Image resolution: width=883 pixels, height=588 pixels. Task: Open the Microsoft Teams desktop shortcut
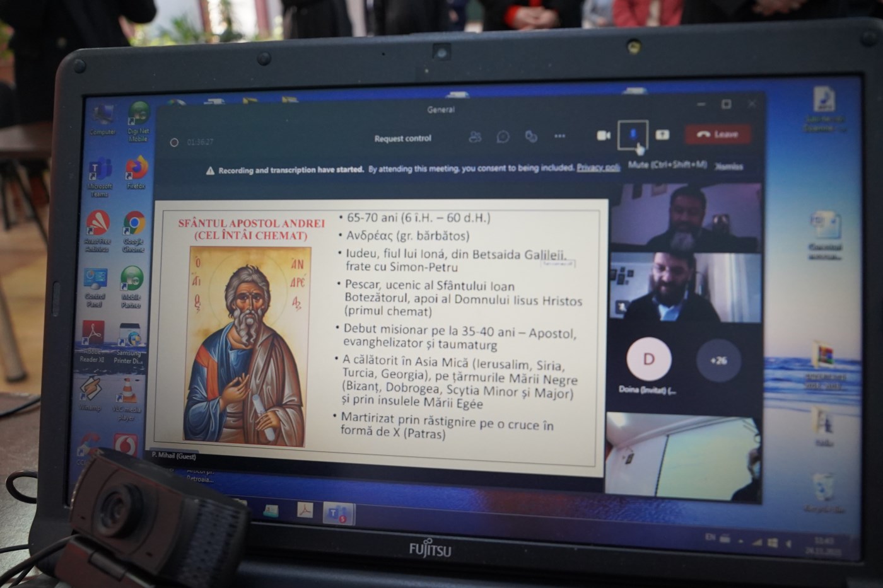coord(99,177)
